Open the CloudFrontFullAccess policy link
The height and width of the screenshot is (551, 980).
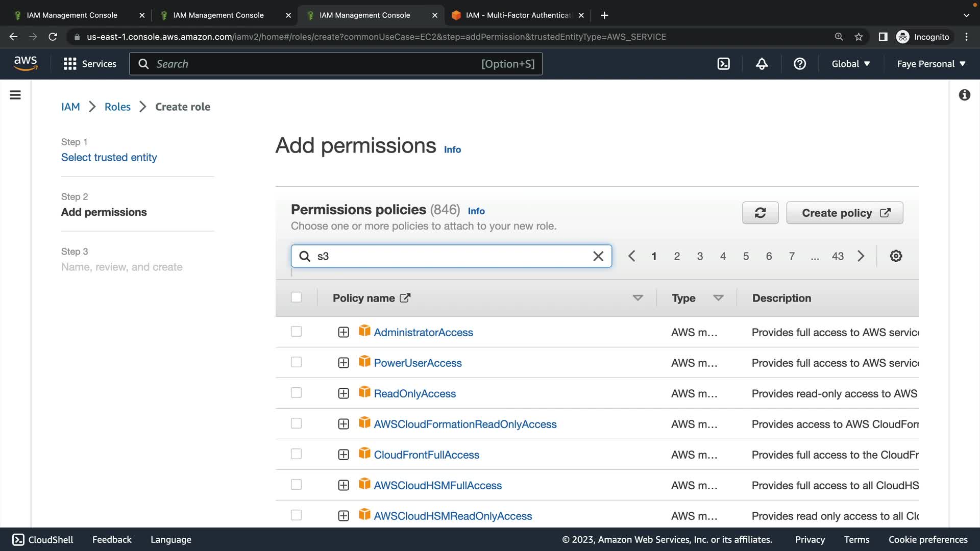(x=426, y=455)
